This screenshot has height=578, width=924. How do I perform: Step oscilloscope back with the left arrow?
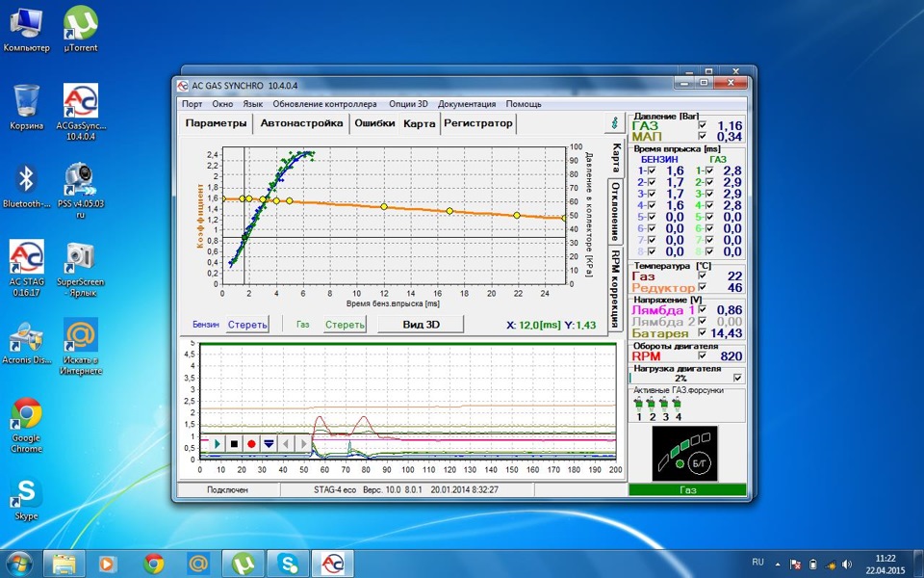pos(286,443)
